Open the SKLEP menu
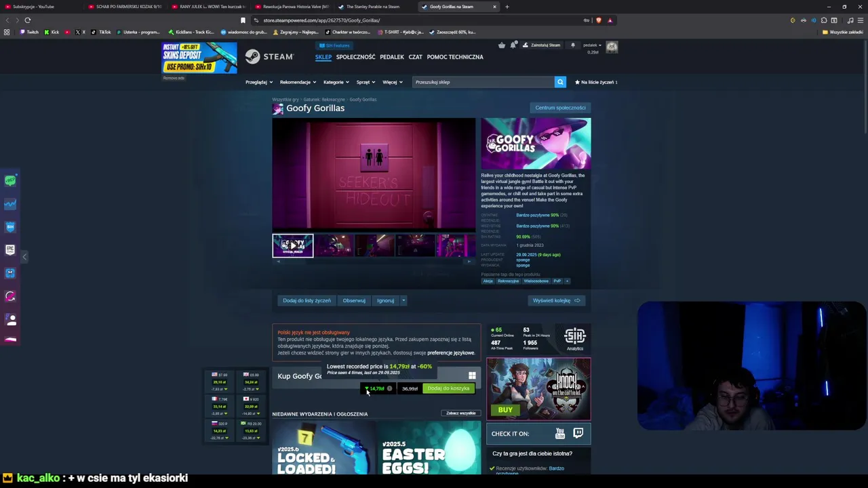The width and height of the screenshot is (868, 488). (x=323, y=57)
